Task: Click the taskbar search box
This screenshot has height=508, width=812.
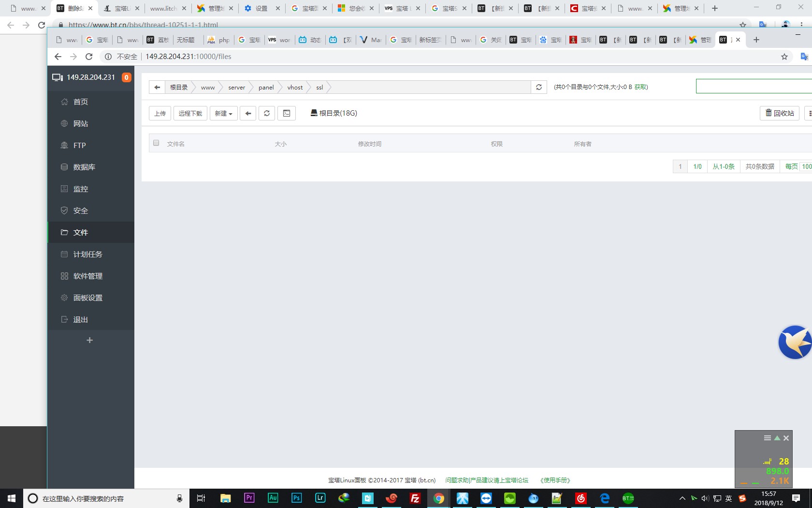Action: [x=106, y=498]
